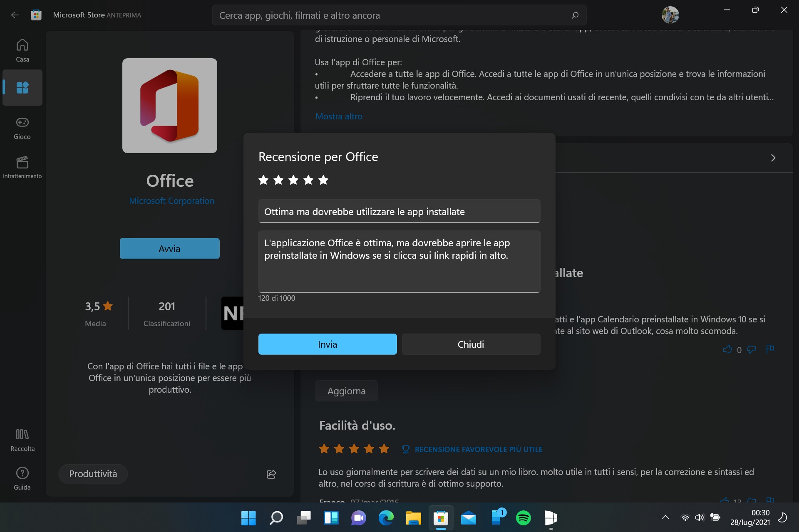Screen dimensions: 799x532
Task: Expand reviews section with chevron arrow
Action: click(x=773, y=158)
